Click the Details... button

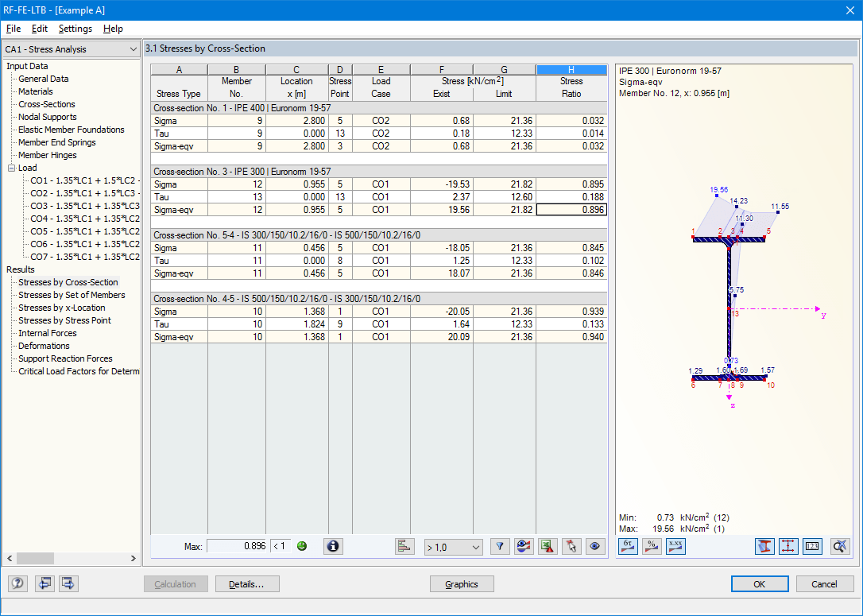click(x=247, y=584)
